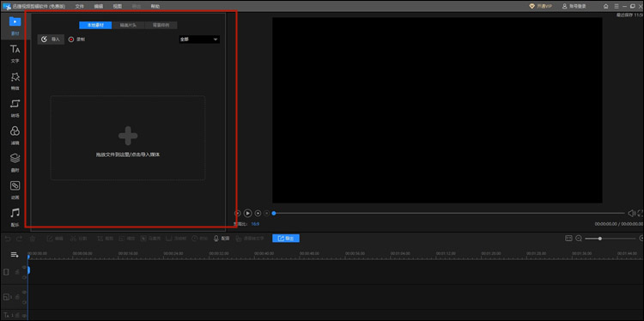Open the 滤镜 filters sidebar icon
644x321 pixels.
[15, 136]
